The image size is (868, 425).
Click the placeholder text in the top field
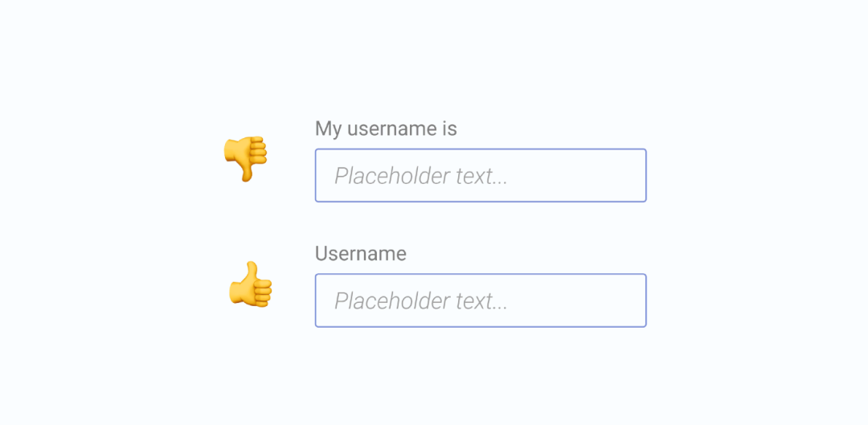[420, 177]
